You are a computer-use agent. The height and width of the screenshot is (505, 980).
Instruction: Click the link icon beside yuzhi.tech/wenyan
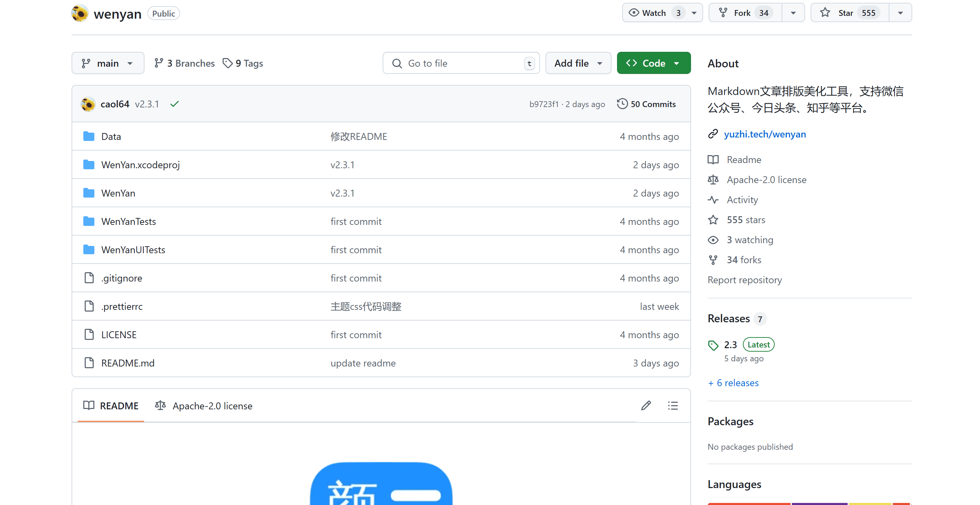click(x=713, y=134)
